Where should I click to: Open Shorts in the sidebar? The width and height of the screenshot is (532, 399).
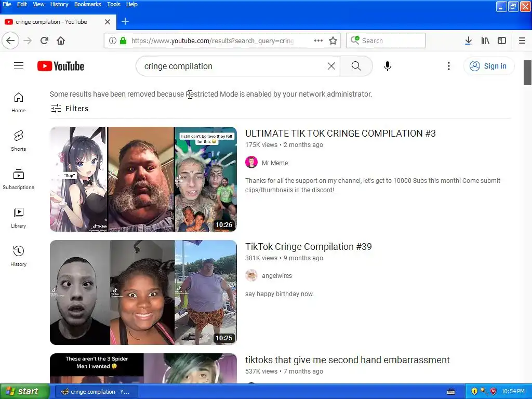click(18, 141)
